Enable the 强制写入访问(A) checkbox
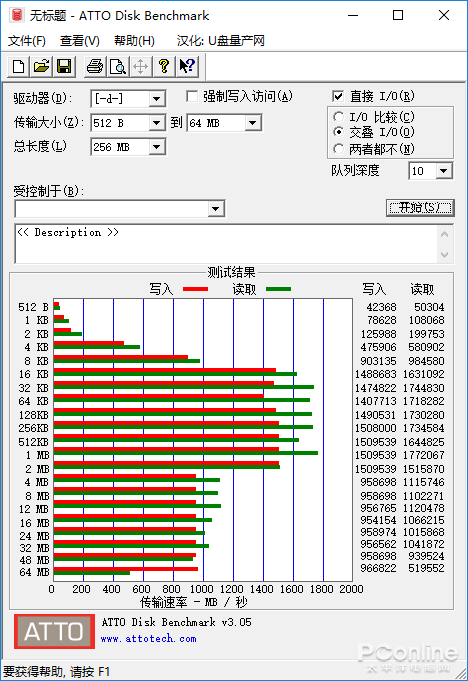 192,96
